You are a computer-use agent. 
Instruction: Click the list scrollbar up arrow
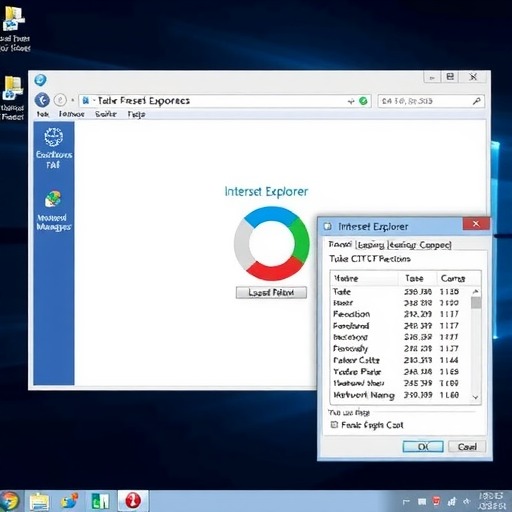476,292
